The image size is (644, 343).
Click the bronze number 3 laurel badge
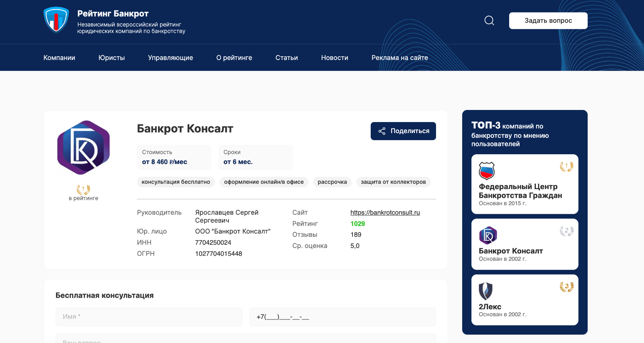click(x=567, y=287)
